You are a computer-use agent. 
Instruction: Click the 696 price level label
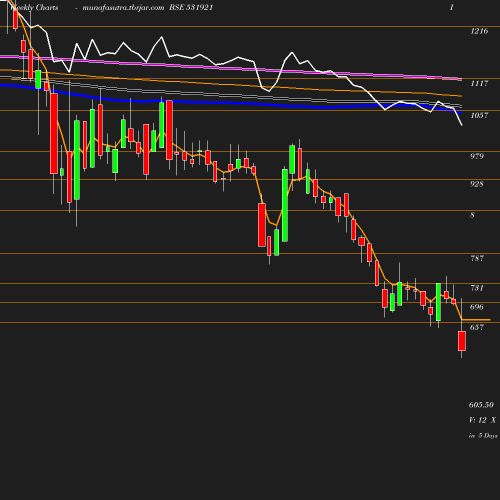[477, 307]
